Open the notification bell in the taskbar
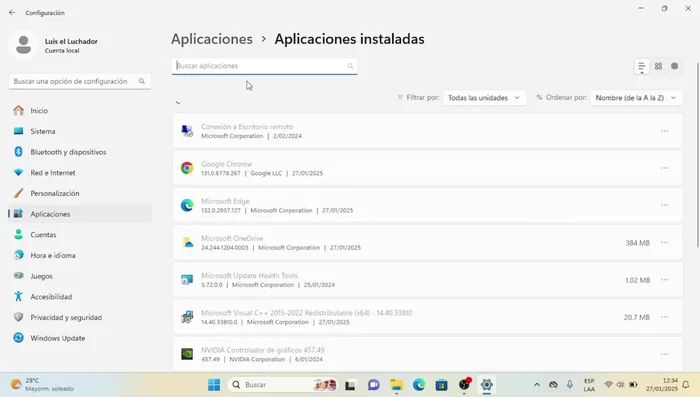Image resolution: width=700 pixels, height=397 pixels. [686, 384]
